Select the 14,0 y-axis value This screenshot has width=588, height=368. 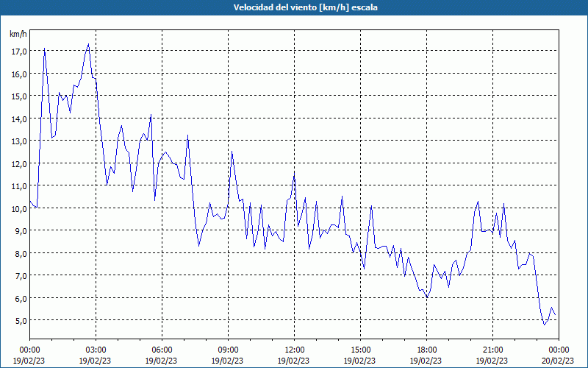point(19,118)
